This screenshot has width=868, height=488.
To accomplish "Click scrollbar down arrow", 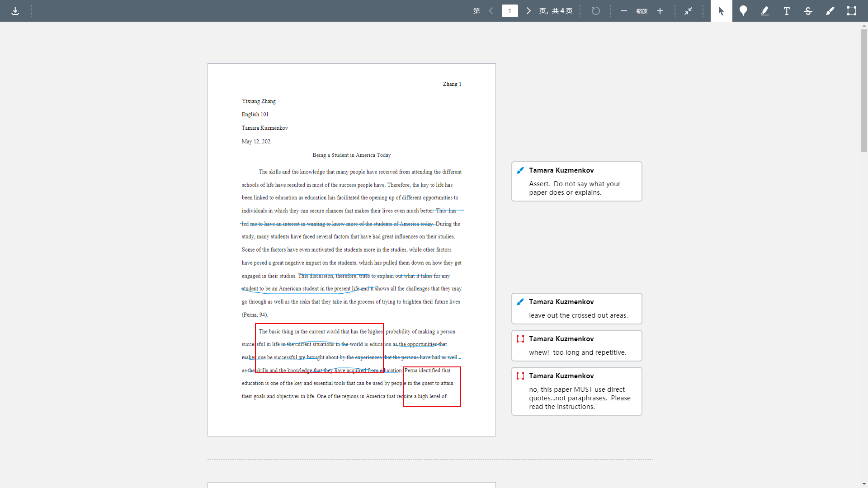I will tap(864, 484).
